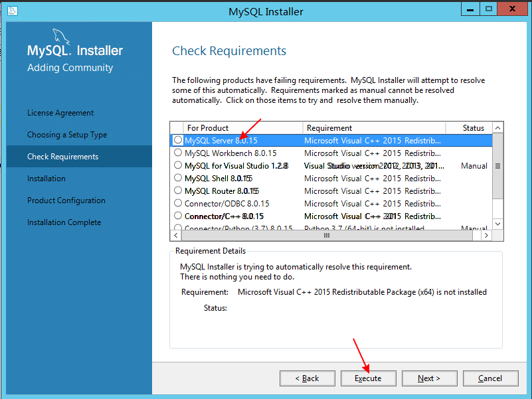Select the Connector/C++ 8.0.15 radio button
This screenshot has height=399, width=532.
tap(178, 216)
